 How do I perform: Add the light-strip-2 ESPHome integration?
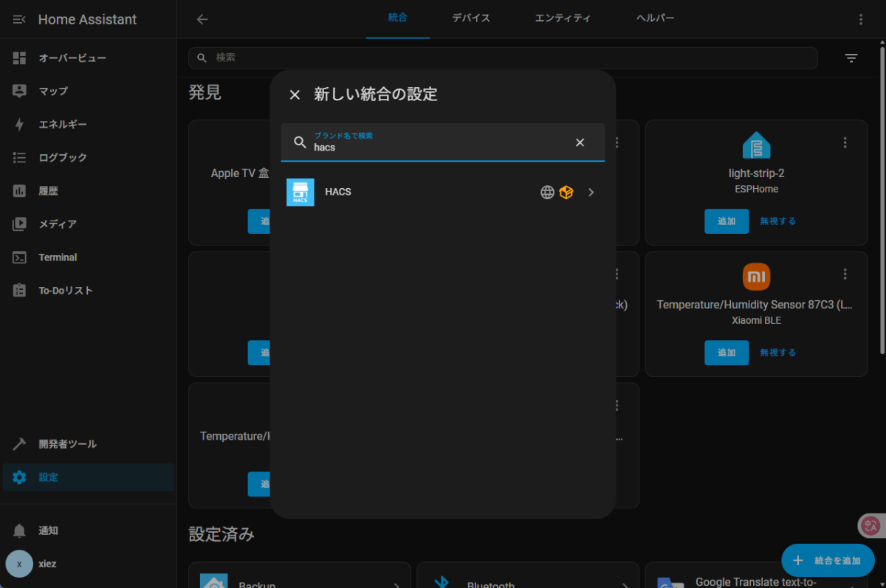727,221
